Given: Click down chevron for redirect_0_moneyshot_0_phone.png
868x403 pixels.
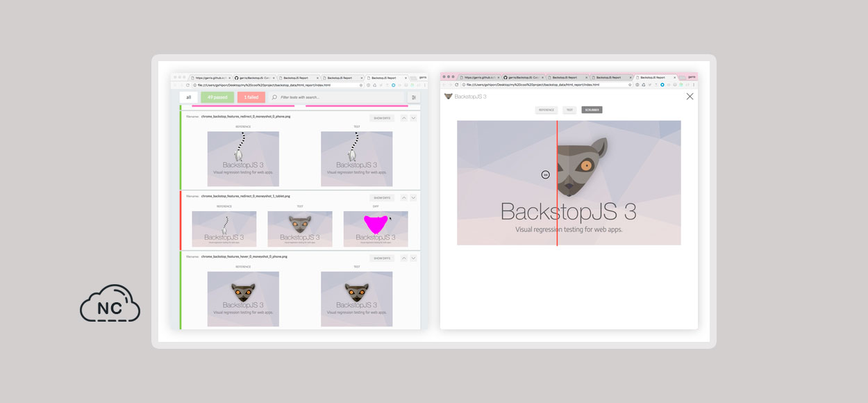Looking at the screenshot, I should pos(413,118).
